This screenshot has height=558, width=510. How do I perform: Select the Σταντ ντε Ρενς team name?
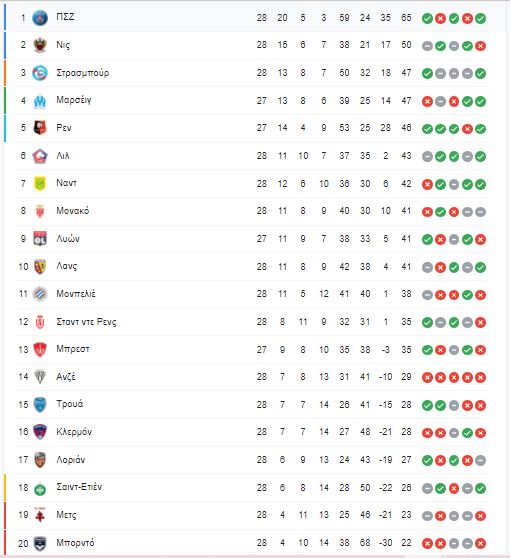(86, 322)
